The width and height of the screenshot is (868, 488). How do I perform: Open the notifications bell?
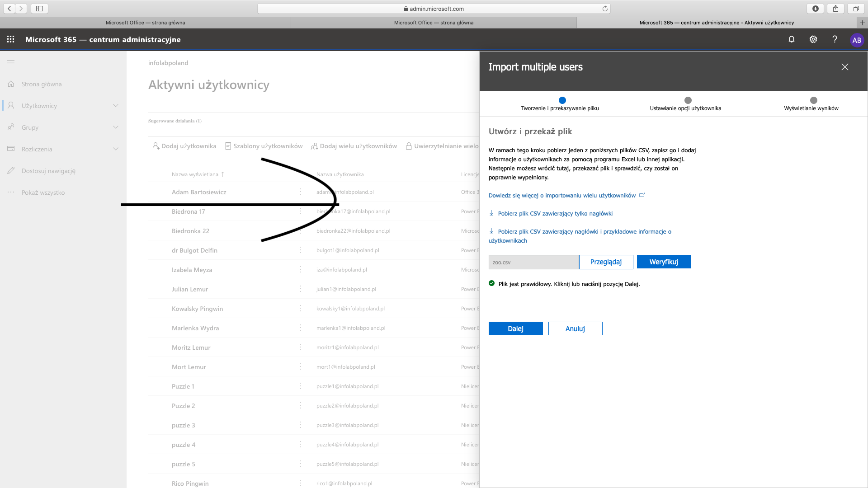click(792, 39)
